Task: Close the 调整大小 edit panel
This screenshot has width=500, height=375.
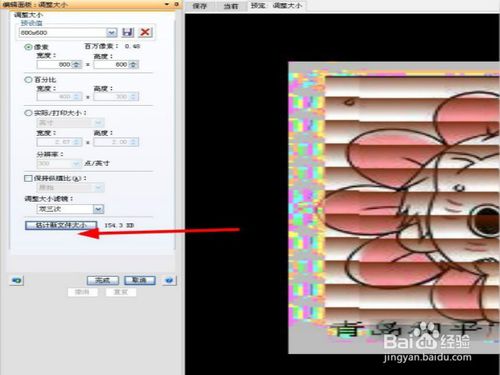Action: pyautogui.click(x=176, y=4)
